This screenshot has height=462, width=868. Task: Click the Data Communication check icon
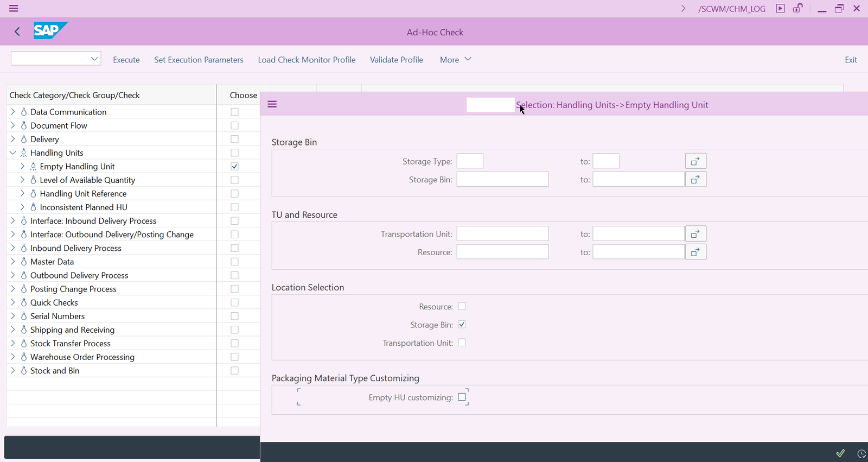[24, 112]
